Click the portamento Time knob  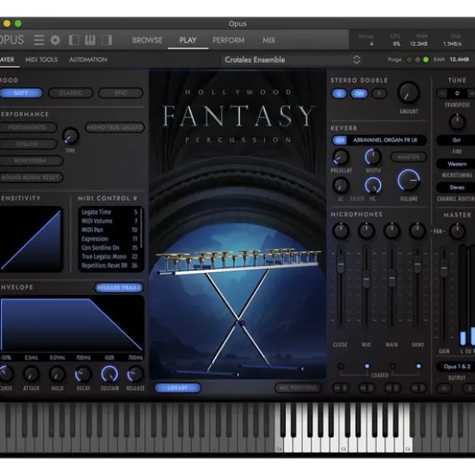click(x=70, y=136)
